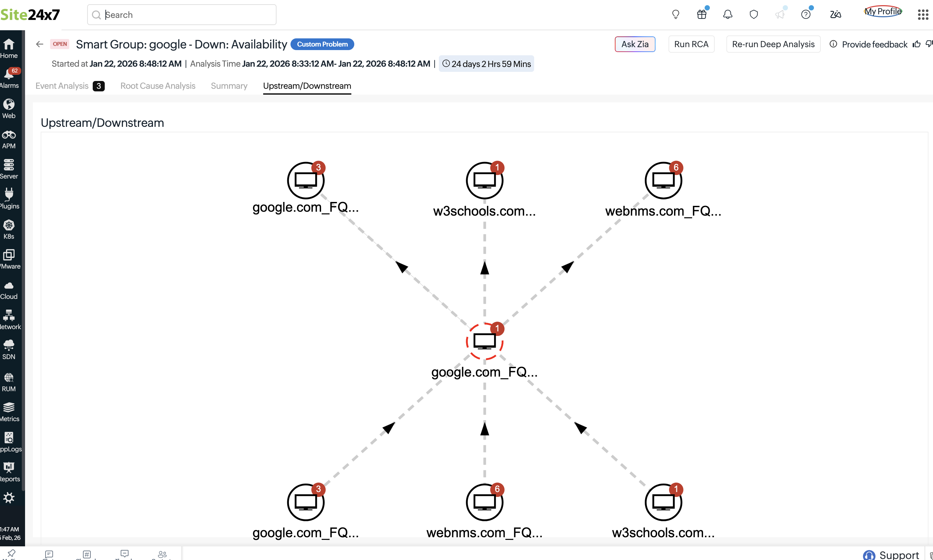The width and height of the screenshot is (933, 560).
Task: Open the apps grid launcher icon
Action: [x=923, y=14]
